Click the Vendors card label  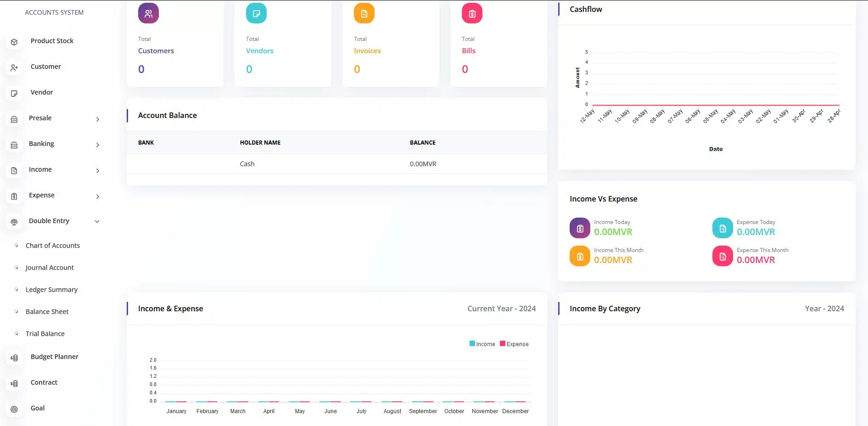259,51
